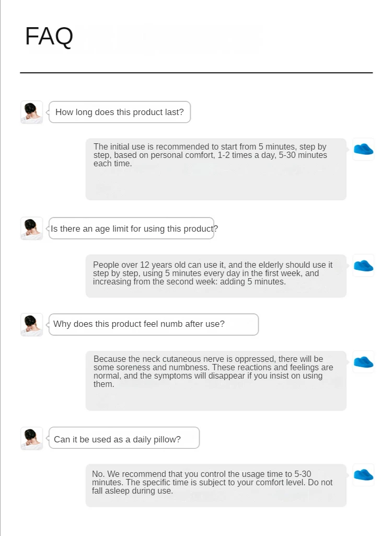Click the answer about people over 12 years old
The height and width of the screenshot is (536, 392).
click(216, 276)
